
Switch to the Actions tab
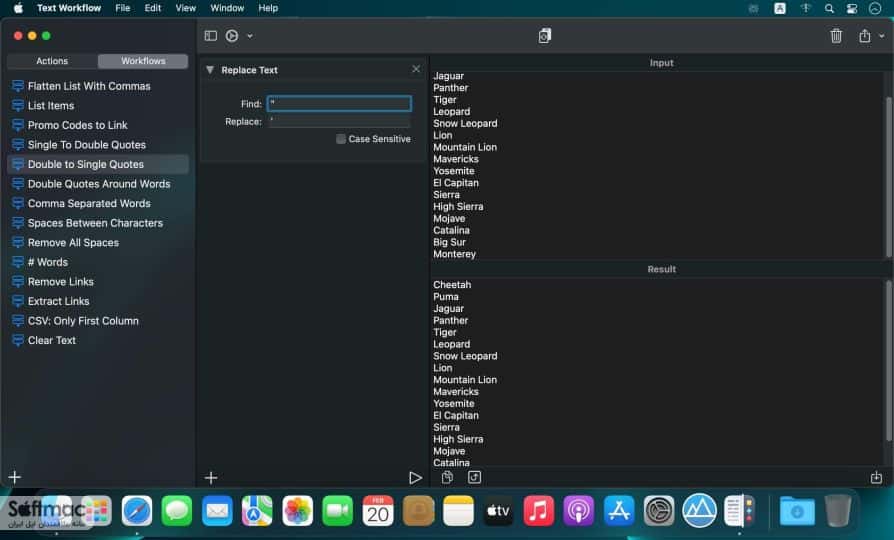coord(52,61)
